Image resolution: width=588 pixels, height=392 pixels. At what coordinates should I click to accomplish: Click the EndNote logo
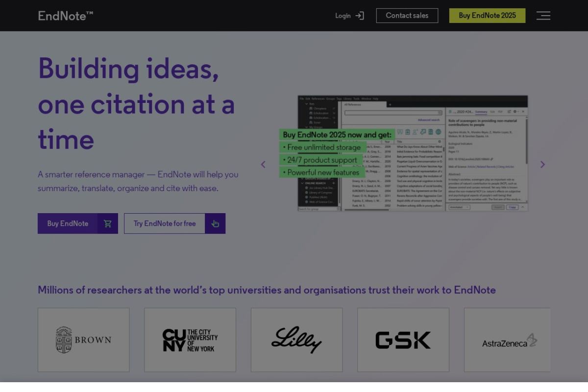(66, 16)
